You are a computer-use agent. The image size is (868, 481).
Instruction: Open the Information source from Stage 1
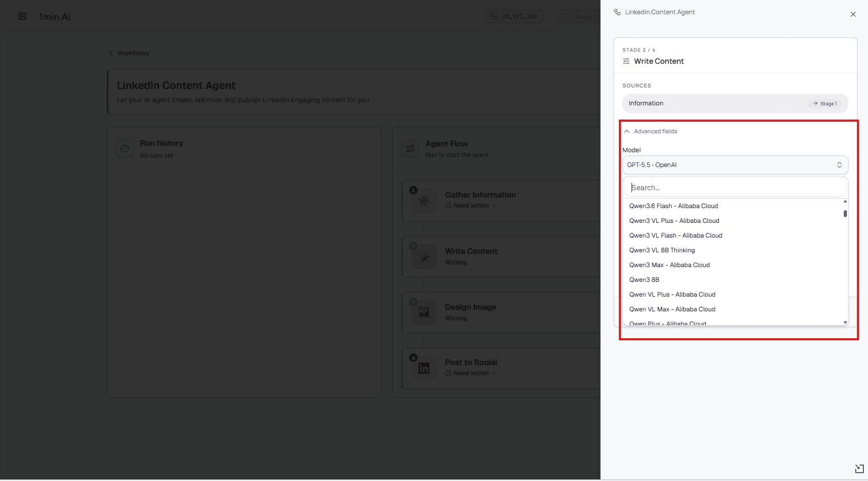tap(735, 103)
